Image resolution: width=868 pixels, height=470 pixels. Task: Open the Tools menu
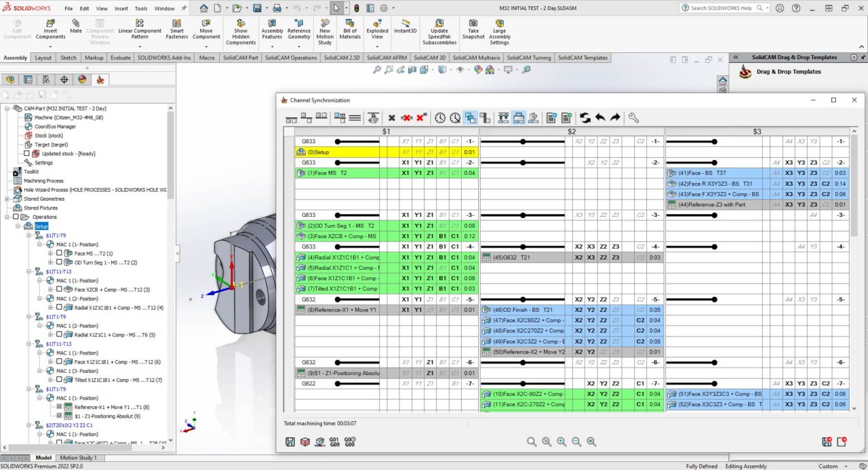141,9
